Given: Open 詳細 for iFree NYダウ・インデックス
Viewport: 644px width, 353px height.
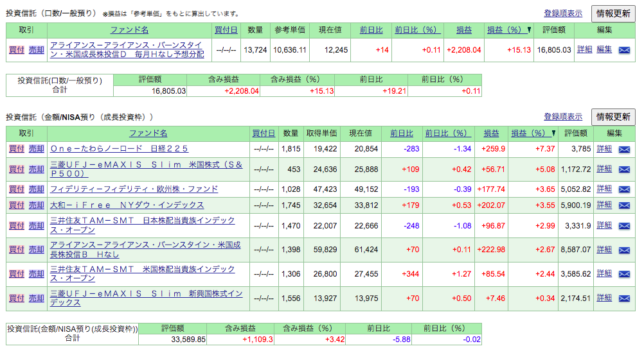Looking at the screenshot, I should tap(604, 205).
